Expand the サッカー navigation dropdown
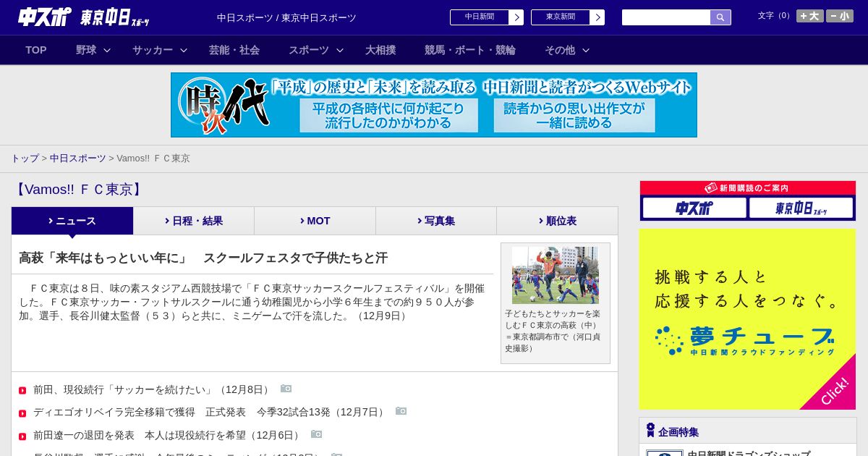This screenshot has width=868, height=456. (160, 50)
